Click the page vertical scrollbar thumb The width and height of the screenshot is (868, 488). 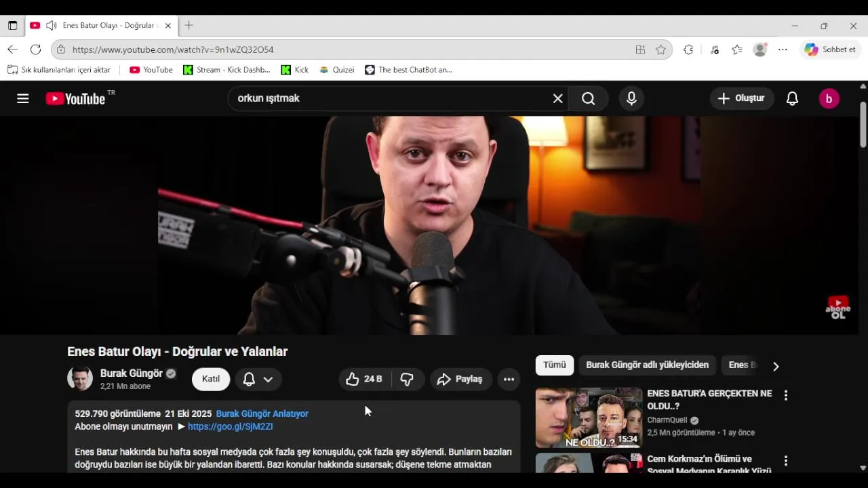click(x=863, y=124)
